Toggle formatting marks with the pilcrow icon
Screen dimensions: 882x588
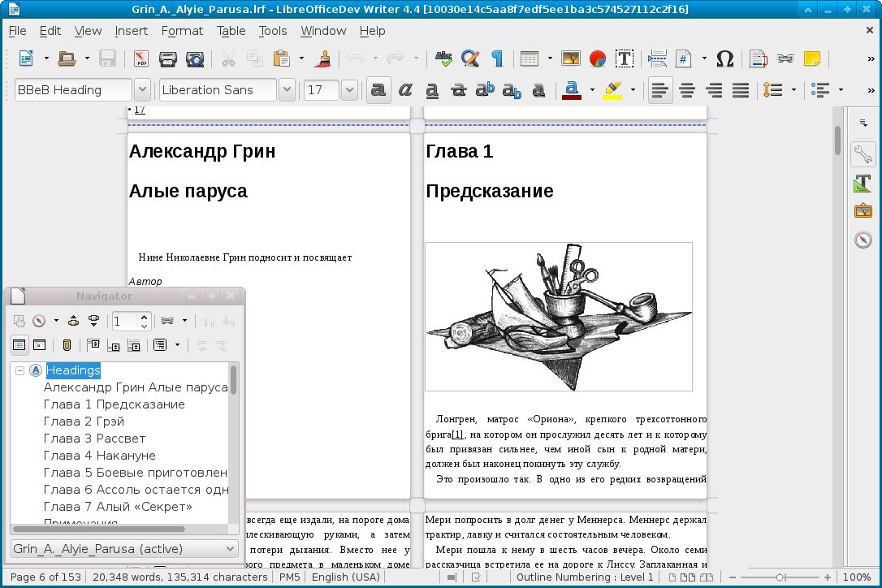click(496, 58)
